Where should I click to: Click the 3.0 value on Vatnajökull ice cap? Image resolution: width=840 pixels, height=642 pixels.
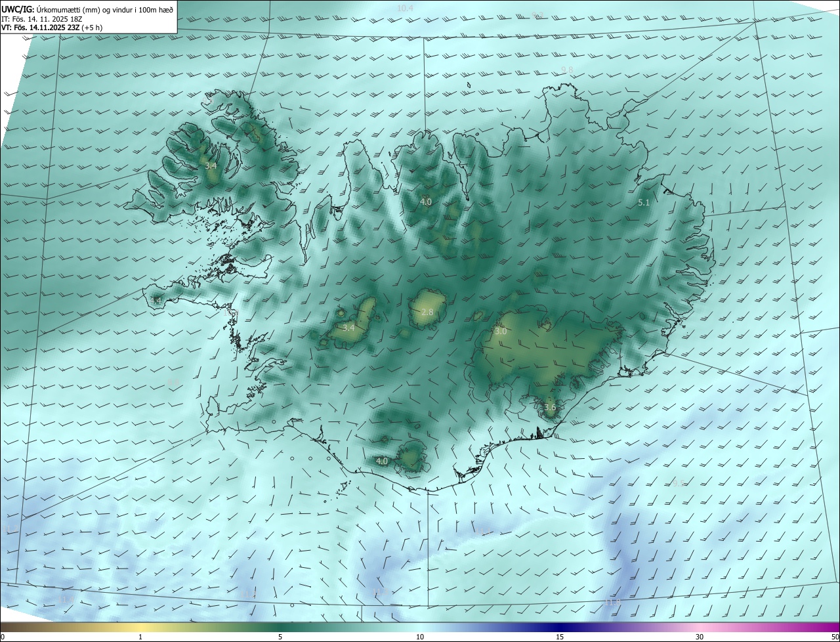(x=501, y=332)
